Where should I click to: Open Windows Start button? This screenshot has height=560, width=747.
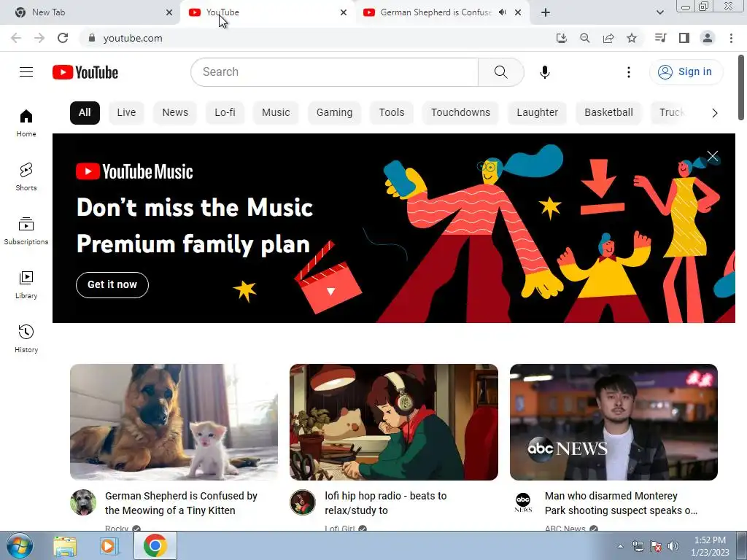pos(20,545)
